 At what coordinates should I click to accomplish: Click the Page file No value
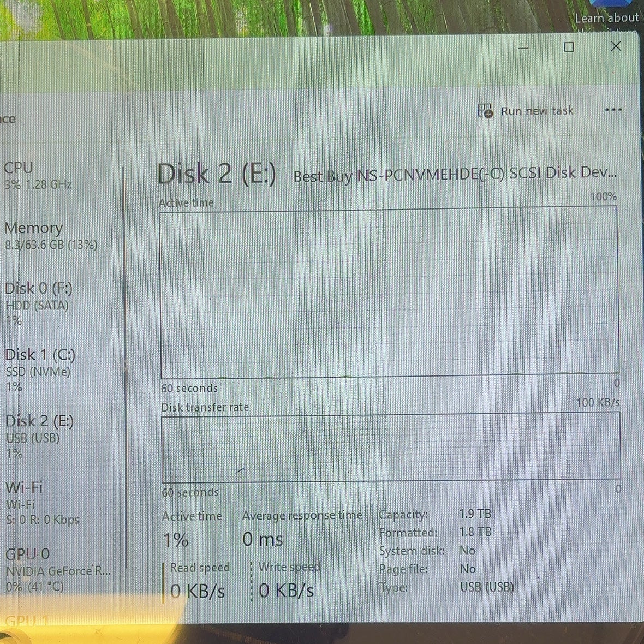click(x=468, y=569)
